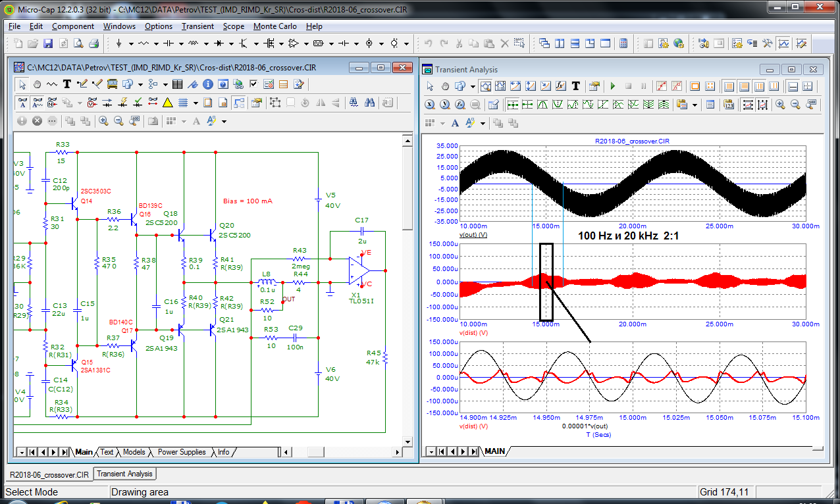Screen dimensions: 840x504
Task: Expand the grid display dropdown arrow
Action: [x=197, y=103]
